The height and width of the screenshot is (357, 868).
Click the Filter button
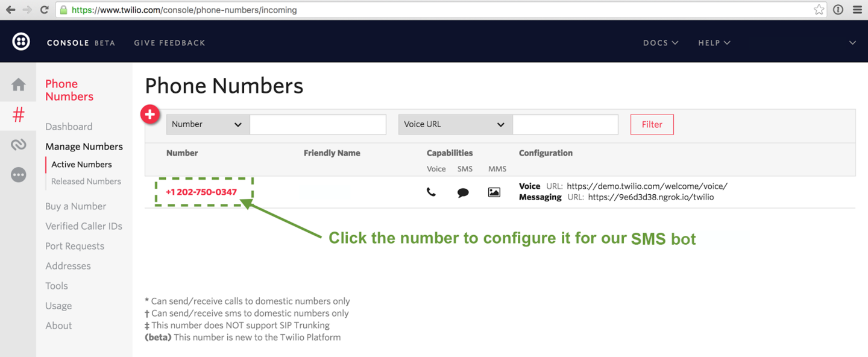(x=652, y=124)
